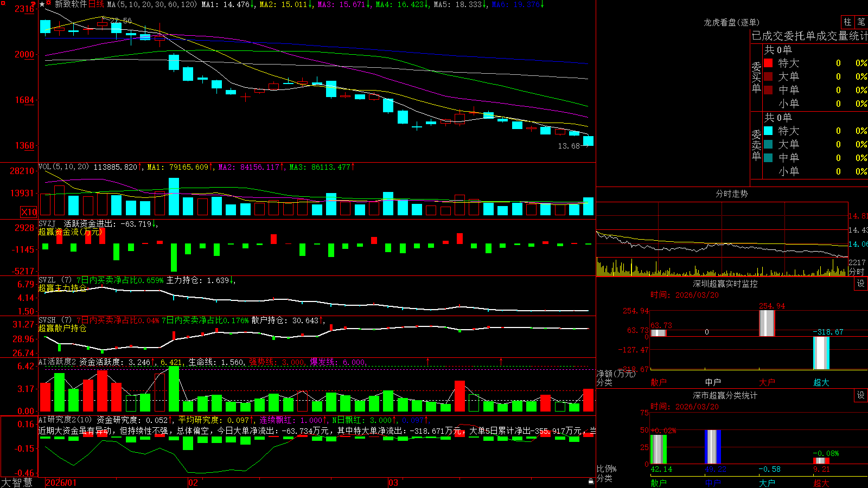Viewport: 868px width, 488px height.
Task: Click the 超赢主力持仓 label
Action: pos(62,288)
